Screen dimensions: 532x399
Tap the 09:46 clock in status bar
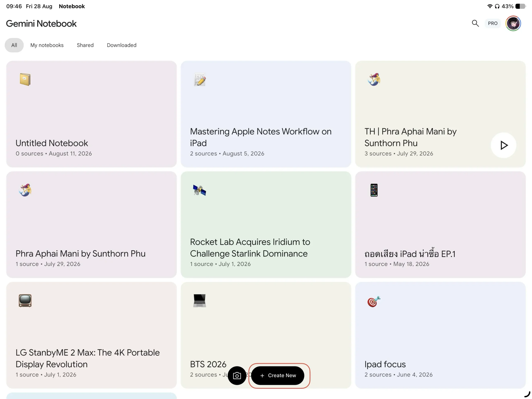14,6
